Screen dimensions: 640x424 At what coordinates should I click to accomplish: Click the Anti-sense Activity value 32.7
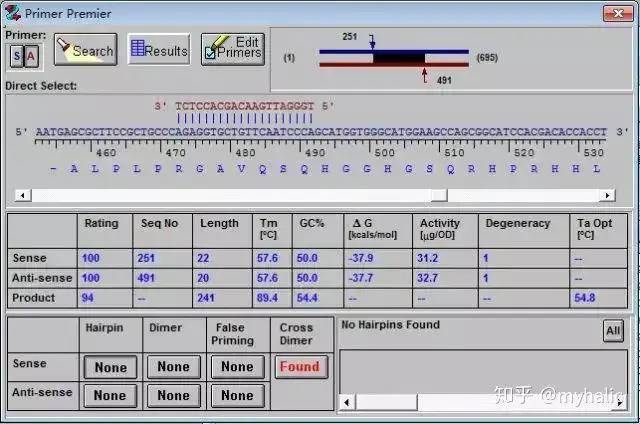(x=427, y=278)
